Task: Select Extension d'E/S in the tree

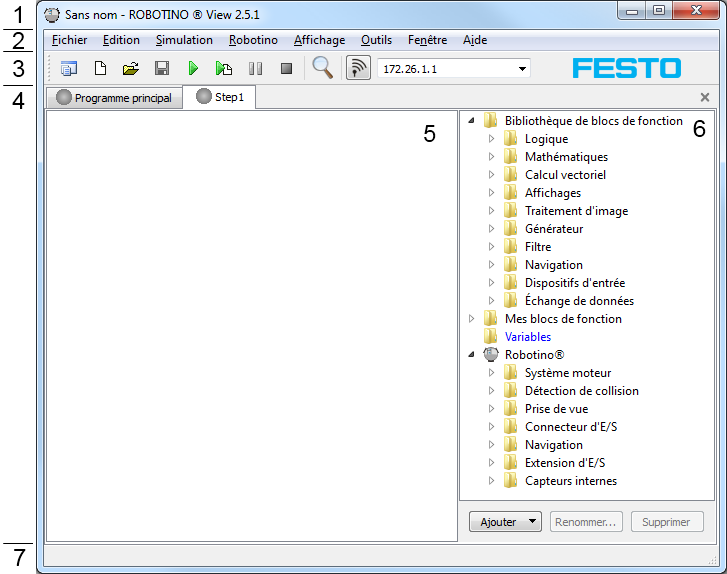Action: [x=565, y=463]
